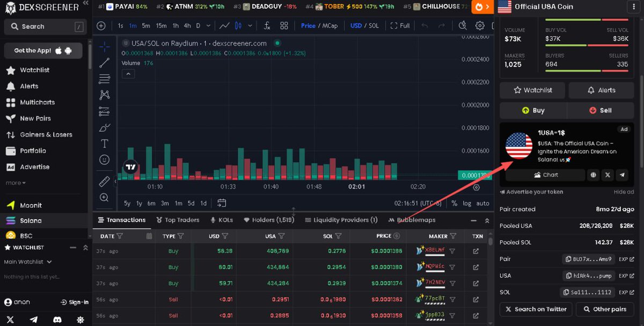644x326 pixels.
Task: Expand the timeframe dropdown arrow
Action: point(208,26)
